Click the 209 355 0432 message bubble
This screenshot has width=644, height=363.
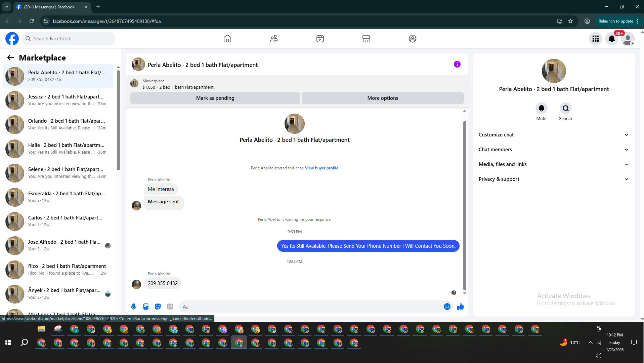[163, 283]
